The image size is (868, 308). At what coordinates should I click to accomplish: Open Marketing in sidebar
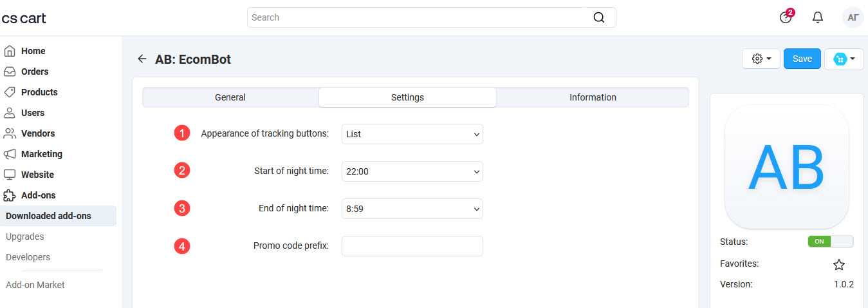click(42, 154)
